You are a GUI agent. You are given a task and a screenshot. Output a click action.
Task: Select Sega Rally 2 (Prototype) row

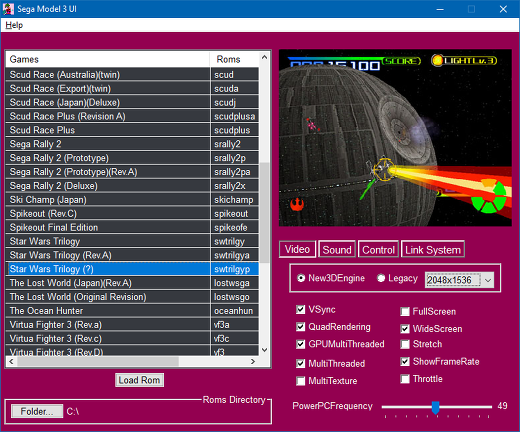point(132,158)
